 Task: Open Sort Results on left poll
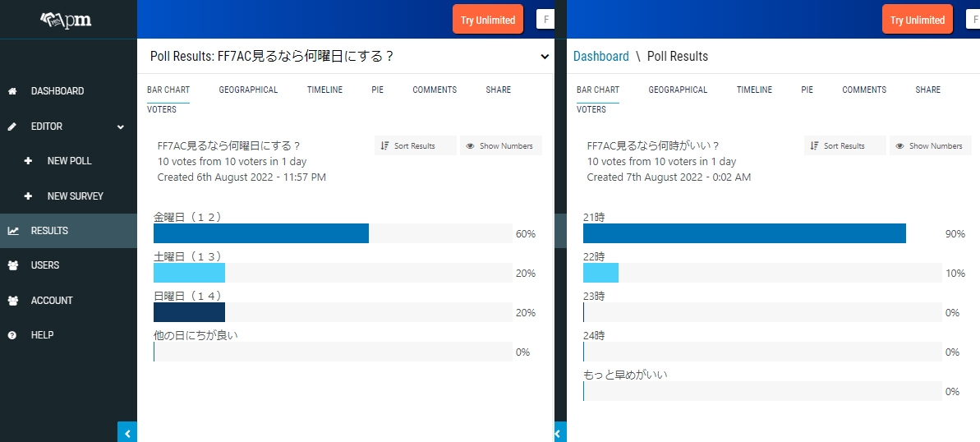click(x=415, y=146)
